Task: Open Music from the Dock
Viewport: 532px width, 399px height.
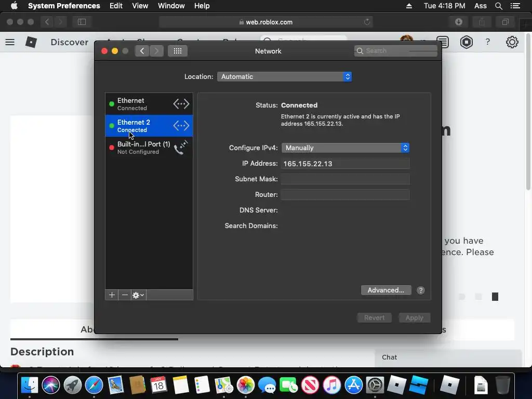Action: click(x=331, y=385)
